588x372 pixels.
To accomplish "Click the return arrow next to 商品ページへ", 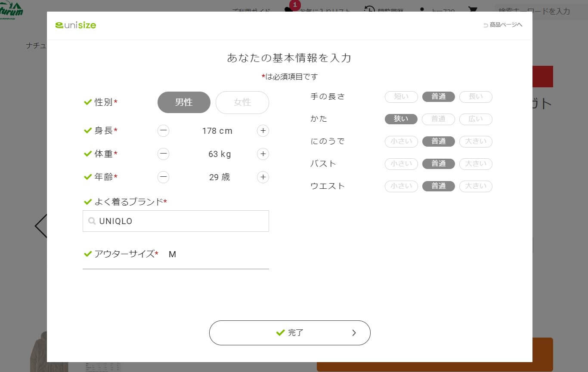I will tap(485, 25).
